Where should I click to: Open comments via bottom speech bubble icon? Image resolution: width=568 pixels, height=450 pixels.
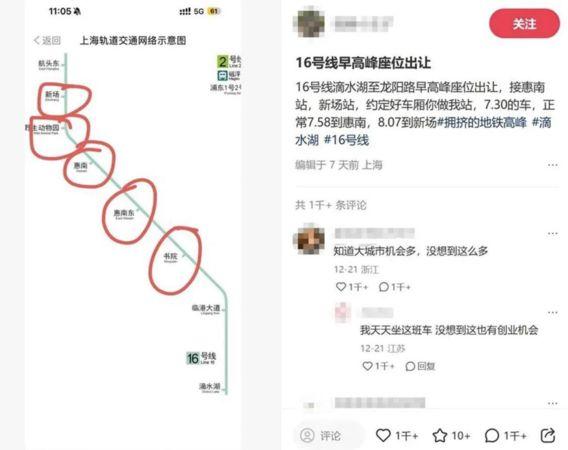492,435
